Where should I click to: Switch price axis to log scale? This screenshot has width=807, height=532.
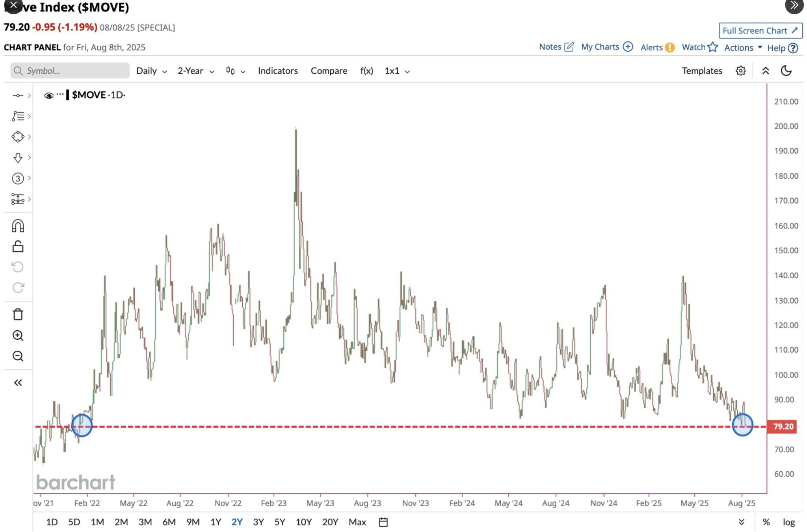789,522
